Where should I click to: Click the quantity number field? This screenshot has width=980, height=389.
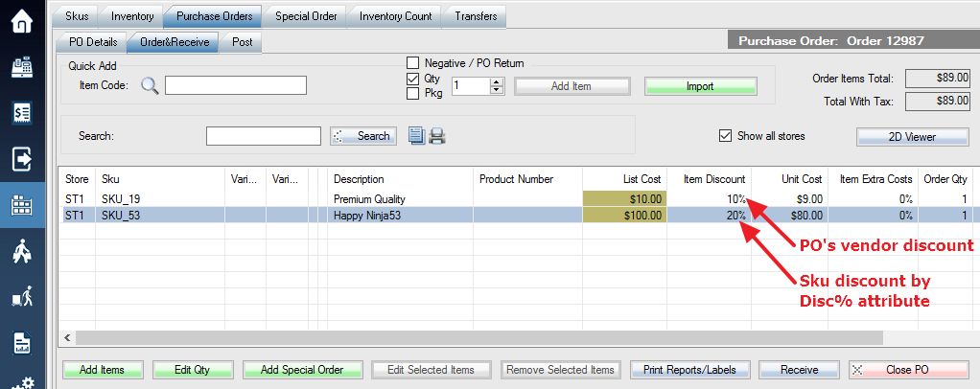click(471, 86)
